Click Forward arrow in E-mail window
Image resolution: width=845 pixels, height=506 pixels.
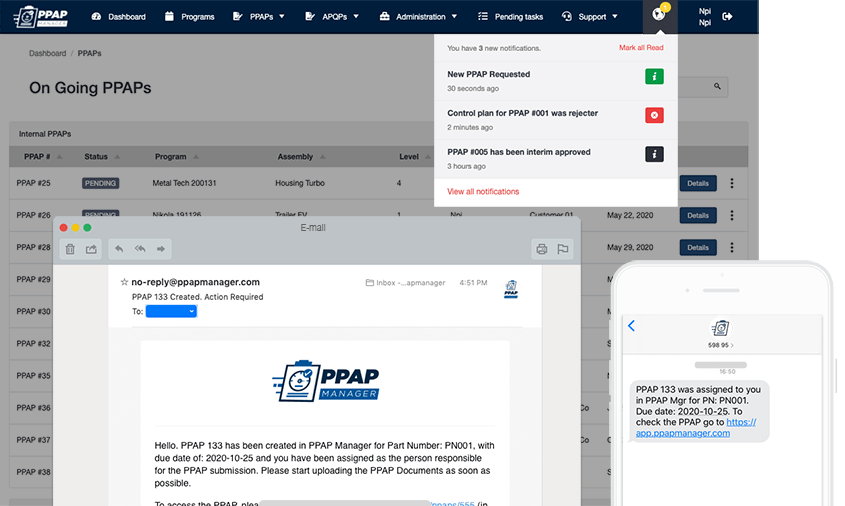161,249
